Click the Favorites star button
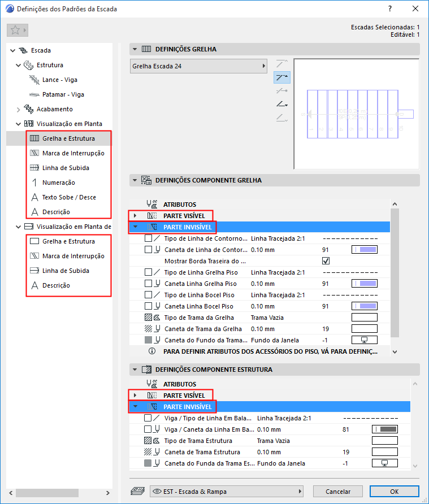The width and height of the screenshot is (429, 504). point(18,30)
